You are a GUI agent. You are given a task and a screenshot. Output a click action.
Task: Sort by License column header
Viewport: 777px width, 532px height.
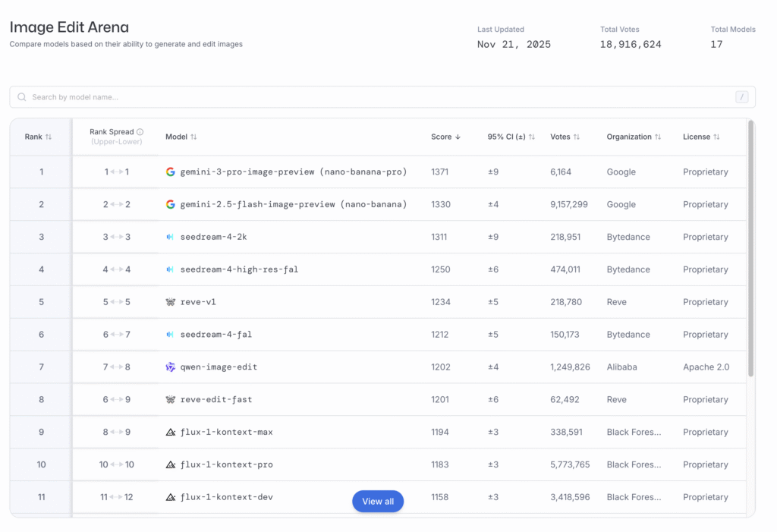click(x=701, y=137)
